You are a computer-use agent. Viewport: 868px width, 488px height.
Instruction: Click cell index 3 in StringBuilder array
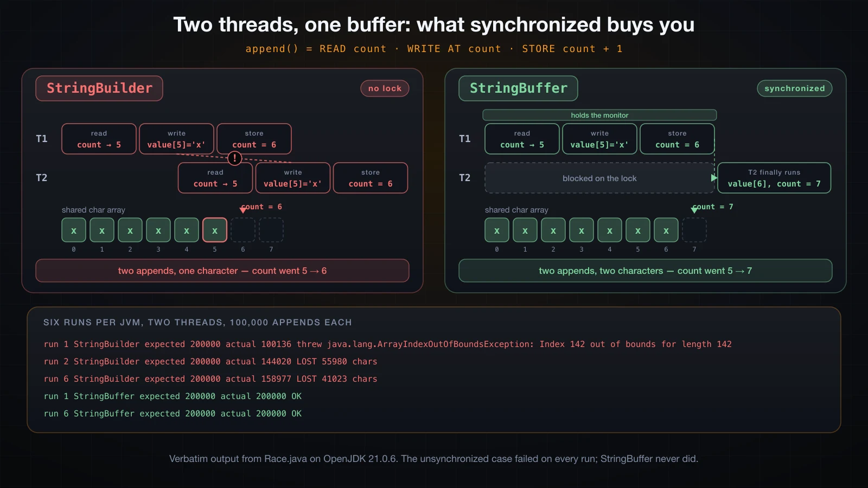point(158,230)
